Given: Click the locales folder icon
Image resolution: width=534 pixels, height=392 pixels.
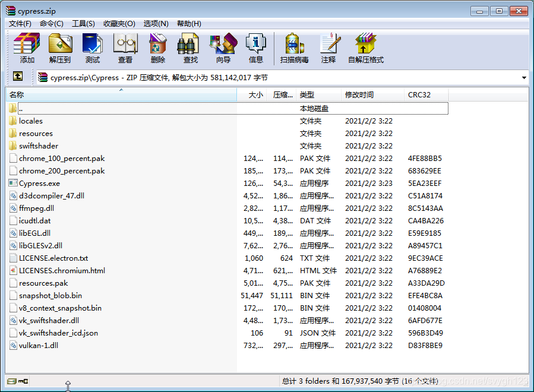Looking at the screenshot, I should click(13, 121).
